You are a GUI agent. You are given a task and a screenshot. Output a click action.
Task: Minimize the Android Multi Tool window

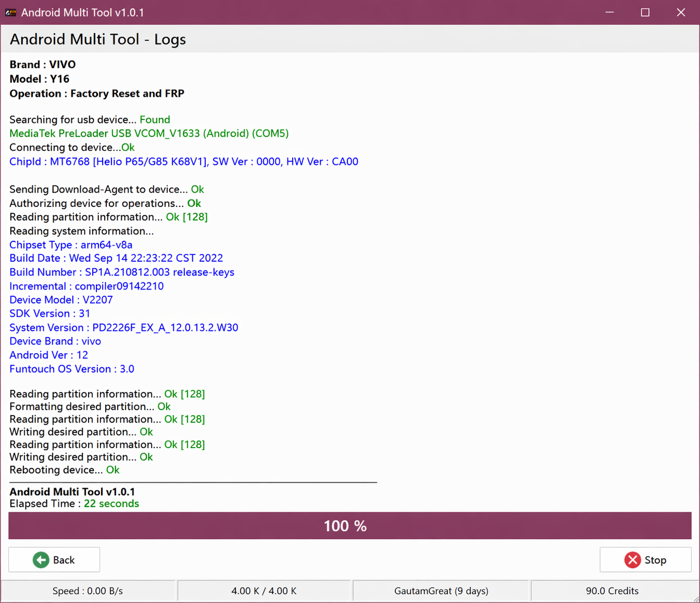click(x=610, y=12)
